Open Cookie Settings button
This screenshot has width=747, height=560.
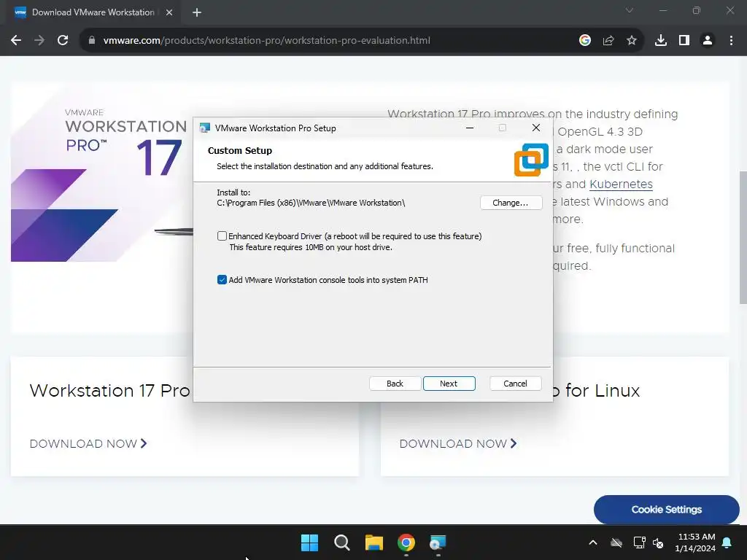(x=667, y=509)
